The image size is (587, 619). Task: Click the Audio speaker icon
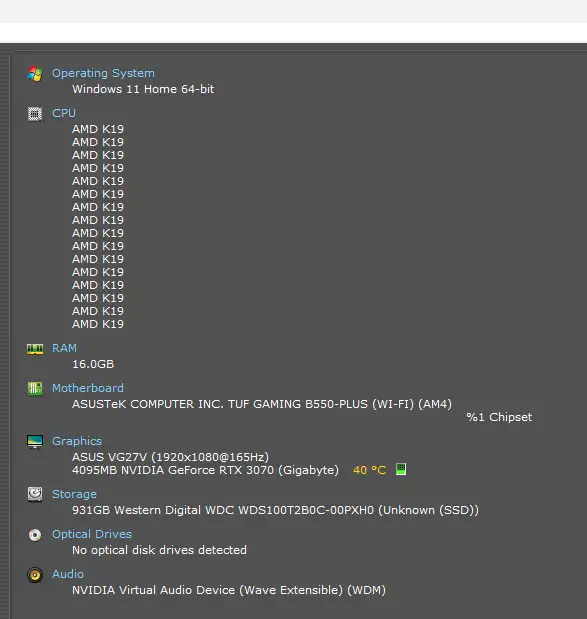tap(35, 574)
